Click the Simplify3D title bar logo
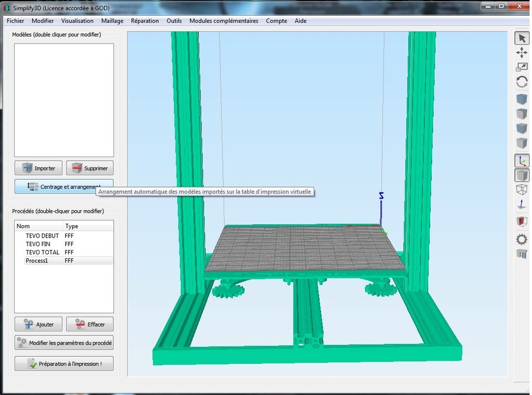The image size is (532, 395). click(6, 8)
